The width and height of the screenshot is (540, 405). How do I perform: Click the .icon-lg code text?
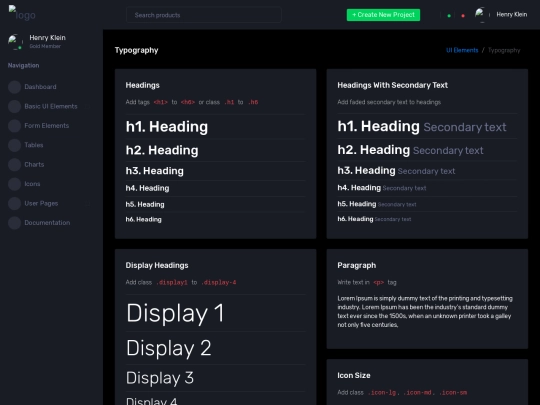coord(382,393)
